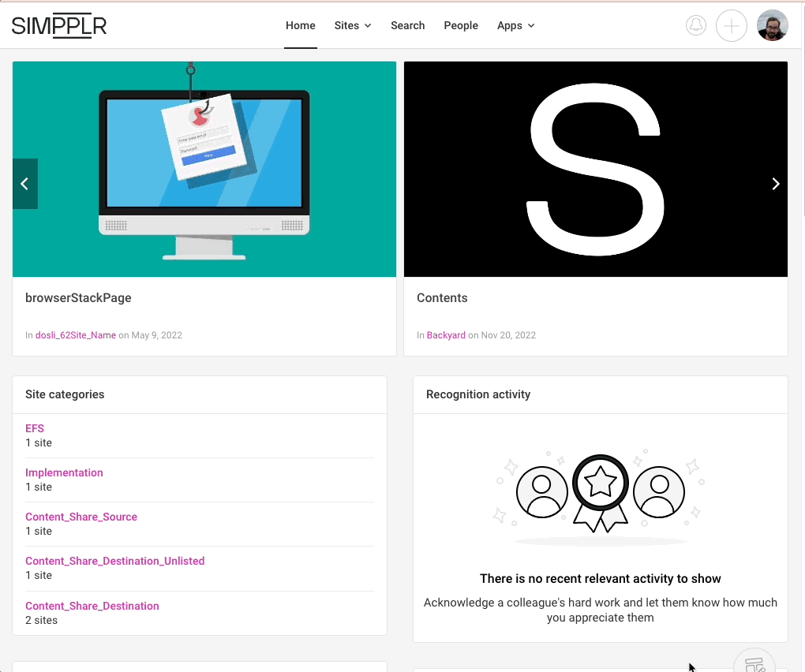
Task: Open the People menu item
Action: click(461, 26)
